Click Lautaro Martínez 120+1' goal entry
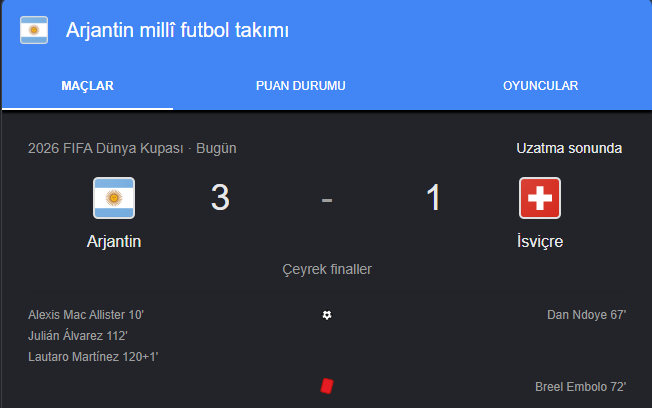Screen dimensions: 652x408 tap(93, 357)
